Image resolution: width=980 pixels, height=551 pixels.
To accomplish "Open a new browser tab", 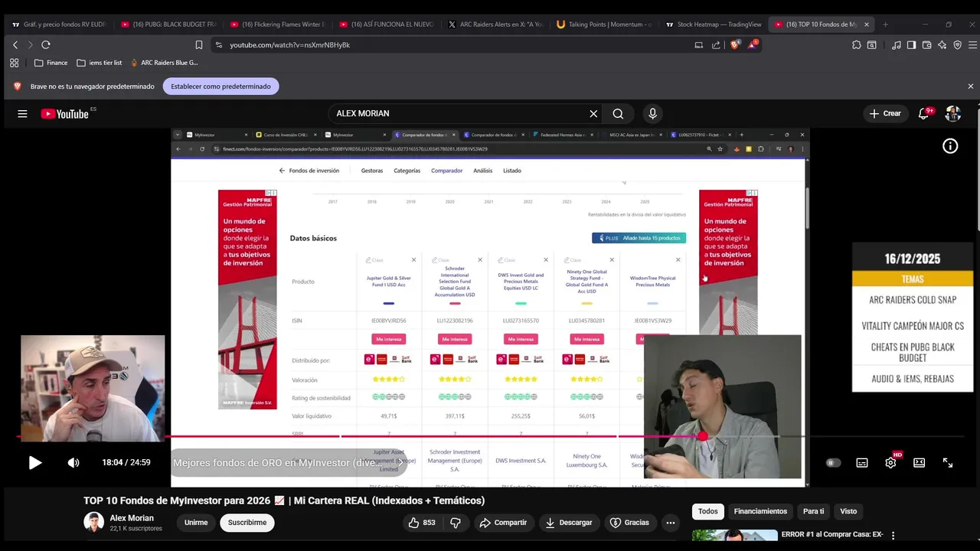I will tap(886, 24).
